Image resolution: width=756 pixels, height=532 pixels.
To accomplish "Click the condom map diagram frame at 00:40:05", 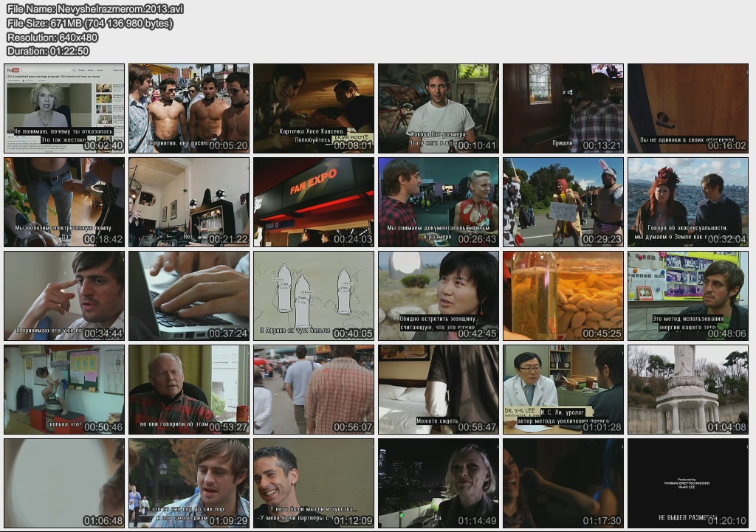I will point(314,296).
